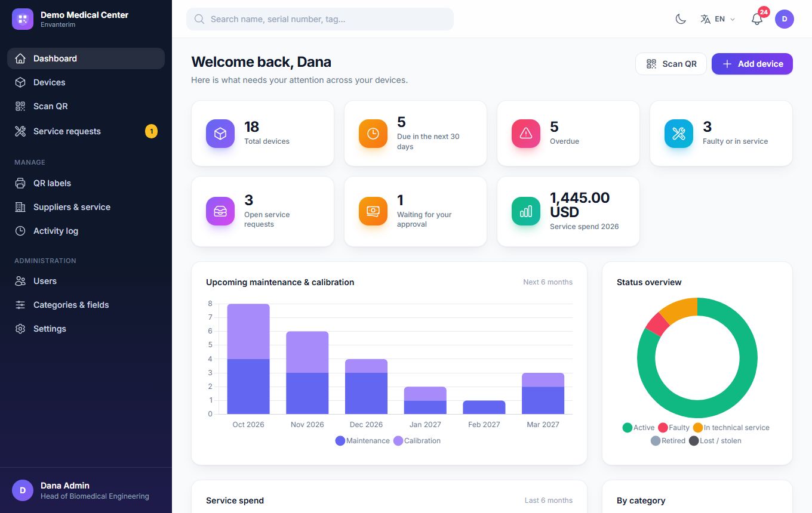The image size is (812, 513).
Task: Toggle Active status in donut legend
Action: (638, 428)
